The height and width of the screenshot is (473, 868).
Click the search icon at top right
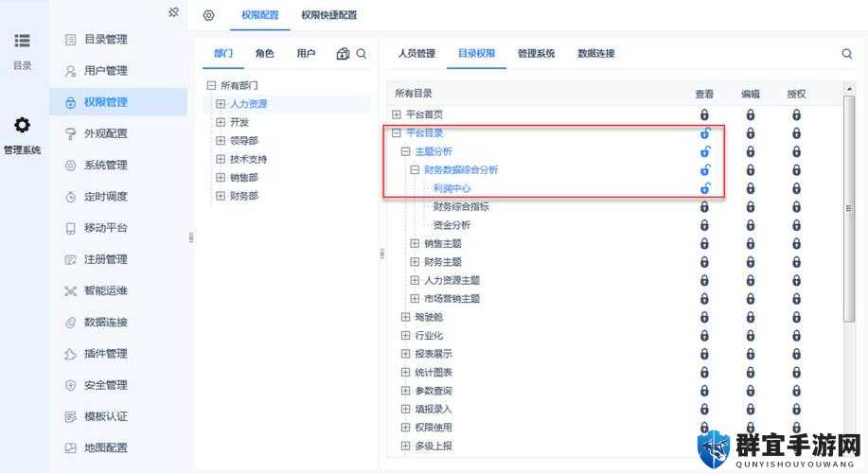(847, 54)
